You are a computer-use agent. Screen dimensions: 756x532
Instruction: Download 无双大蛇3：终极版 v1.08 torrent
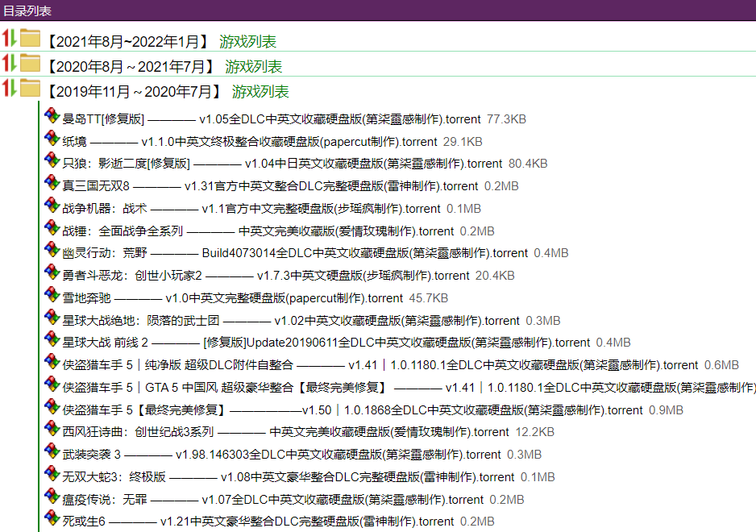point(289,477)
